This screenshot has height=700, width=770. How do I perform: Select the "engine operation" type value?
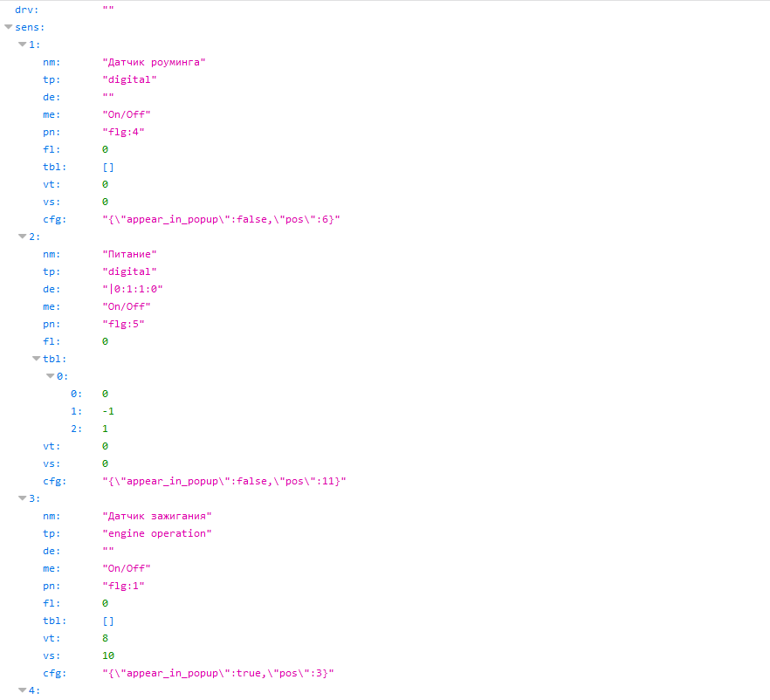157,533
